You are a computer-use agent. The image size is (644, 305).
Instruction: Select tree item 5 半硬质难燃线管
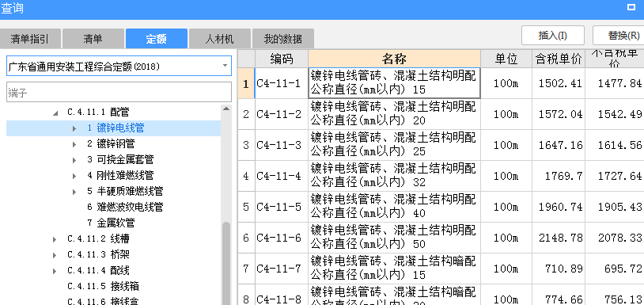coord(125,191)
